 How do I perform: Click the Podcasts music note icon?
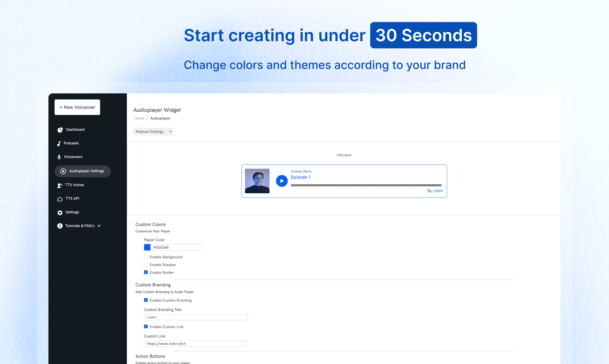tap(59, 143)
